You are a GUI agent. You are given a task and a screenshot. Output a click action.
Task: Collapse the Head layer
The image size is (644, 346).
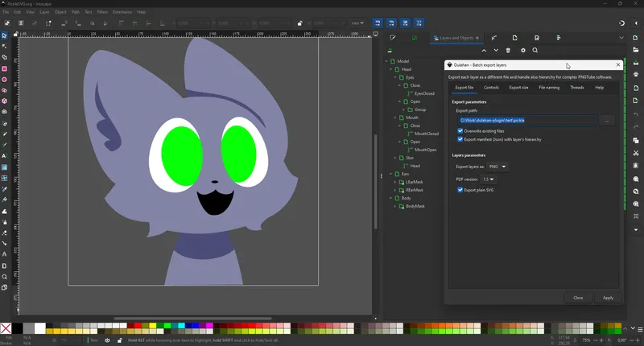point(391,69)
